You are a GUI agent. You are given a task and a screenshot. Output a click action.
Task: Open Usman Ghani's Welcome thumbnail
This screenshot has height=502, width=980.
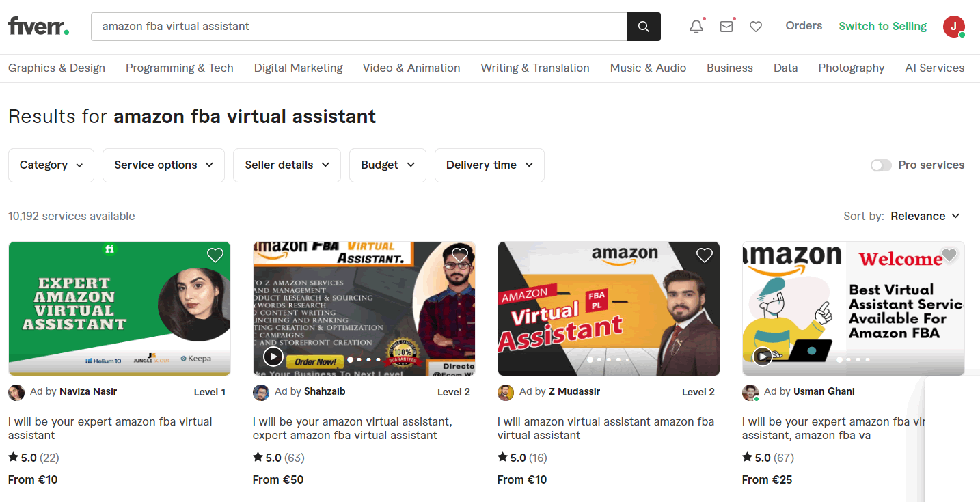click(x=854, y=309)
